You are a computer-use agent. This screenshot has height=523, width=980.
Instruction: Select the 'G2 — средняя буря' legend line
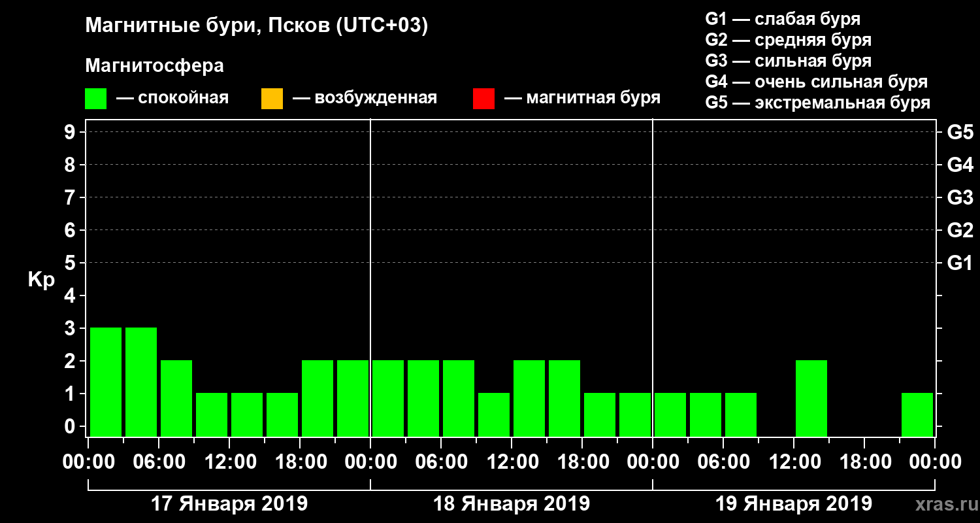[788, 40]
